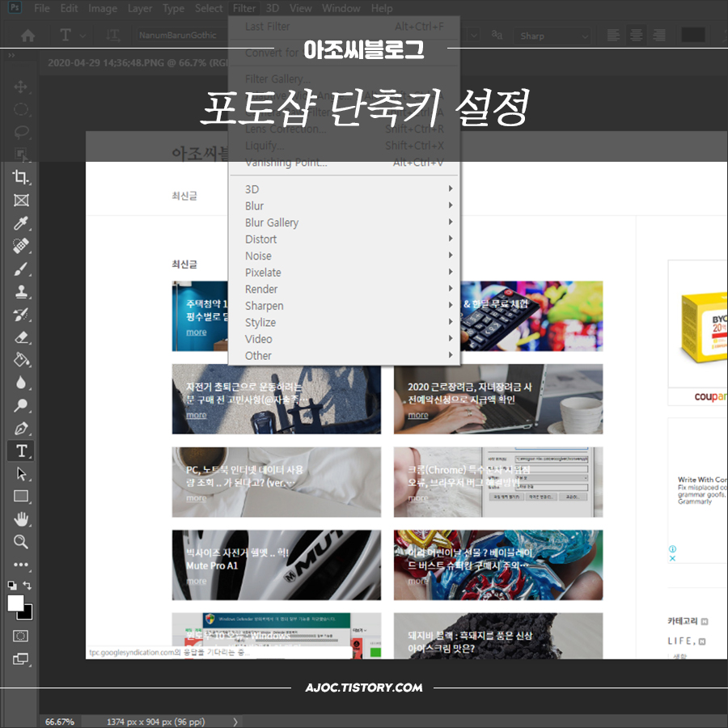The image size is (728, 728).
Task: Select the Clone Stamp tool
Action: point(21,291)
